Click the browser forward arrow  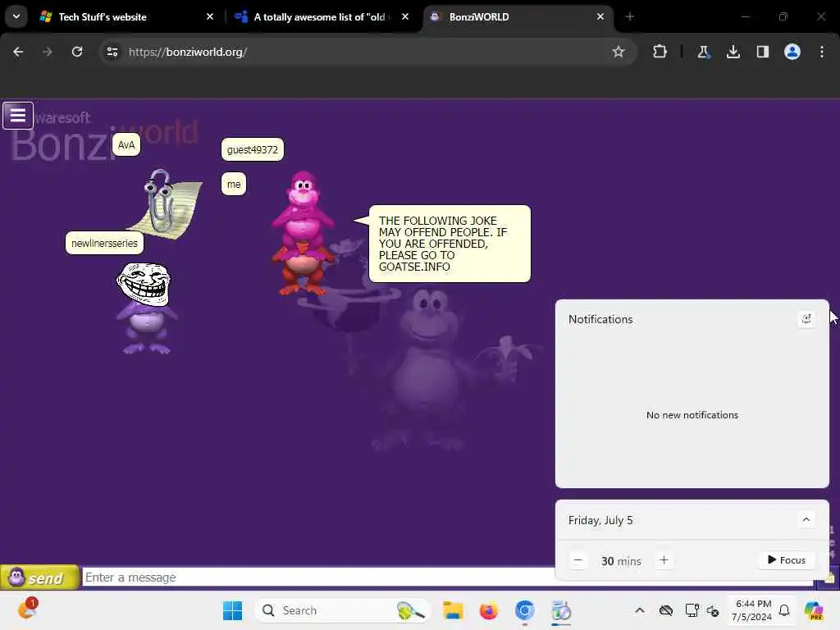pyautogui.click(x=47, y=52)
